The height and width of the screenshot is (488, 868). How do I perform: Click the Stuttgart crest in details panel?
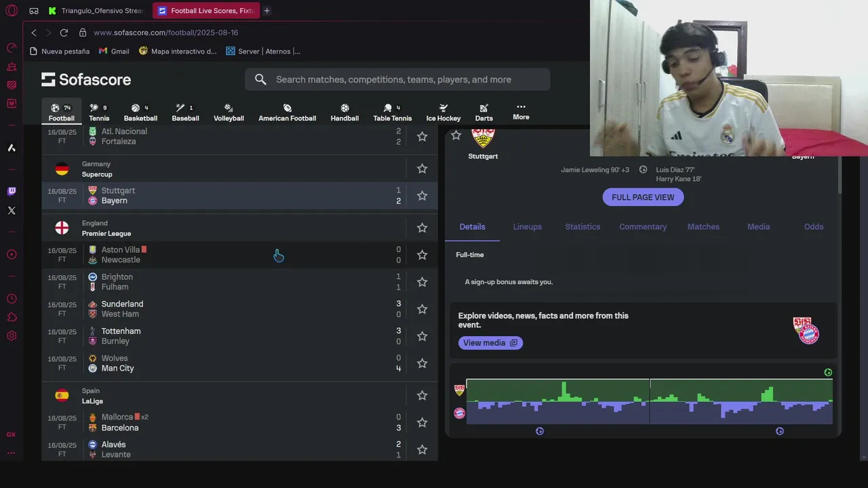(483, 138)
